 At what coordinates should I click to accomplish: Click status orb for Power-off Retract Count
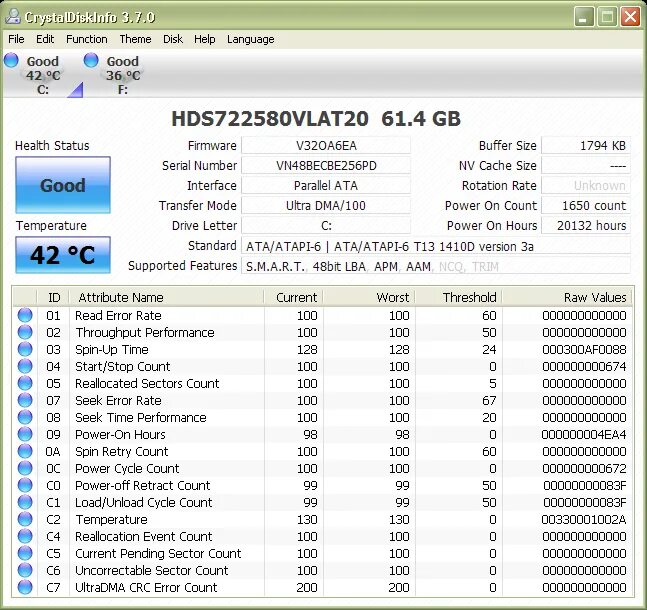(25, 485)
